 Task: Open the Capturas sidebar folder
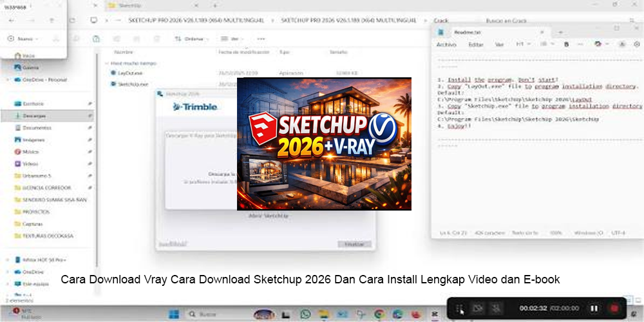pos(28,224)
